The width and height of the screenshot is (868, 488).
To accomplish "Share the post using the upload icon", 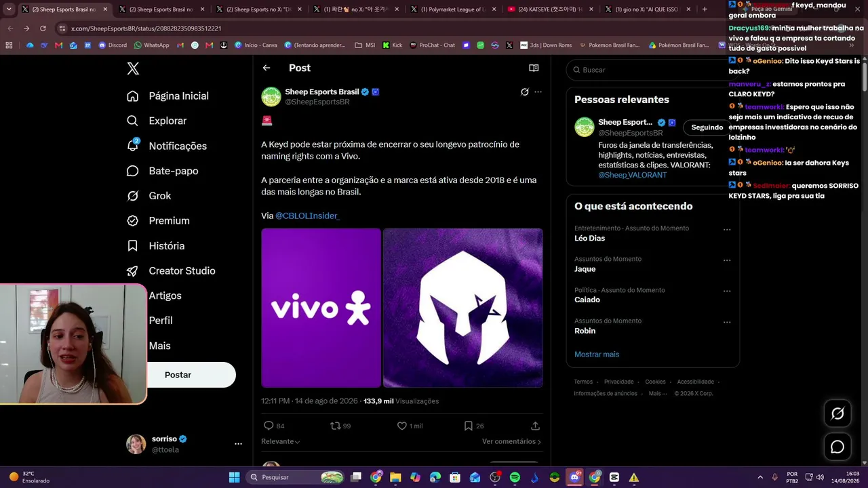I will 535,426.
